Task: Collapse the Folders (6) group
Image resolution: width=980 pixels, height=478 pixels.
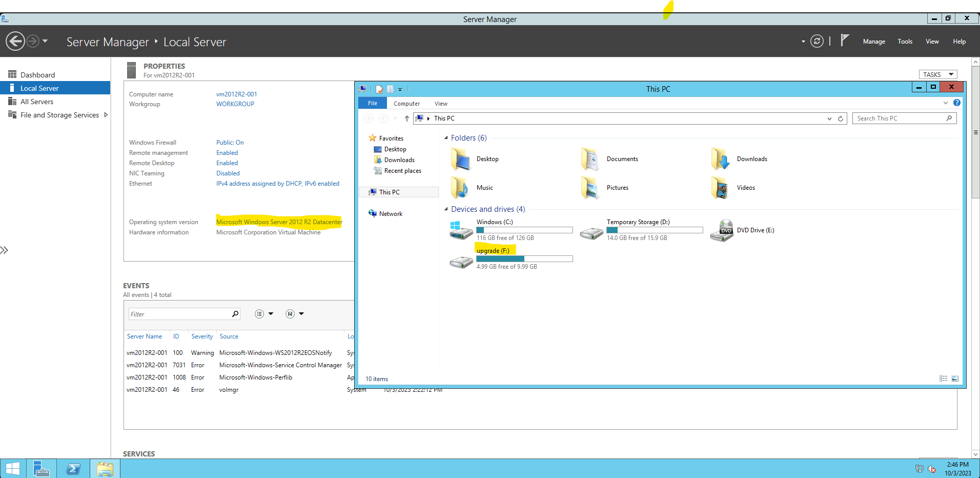Action: [x=446, y=138]
